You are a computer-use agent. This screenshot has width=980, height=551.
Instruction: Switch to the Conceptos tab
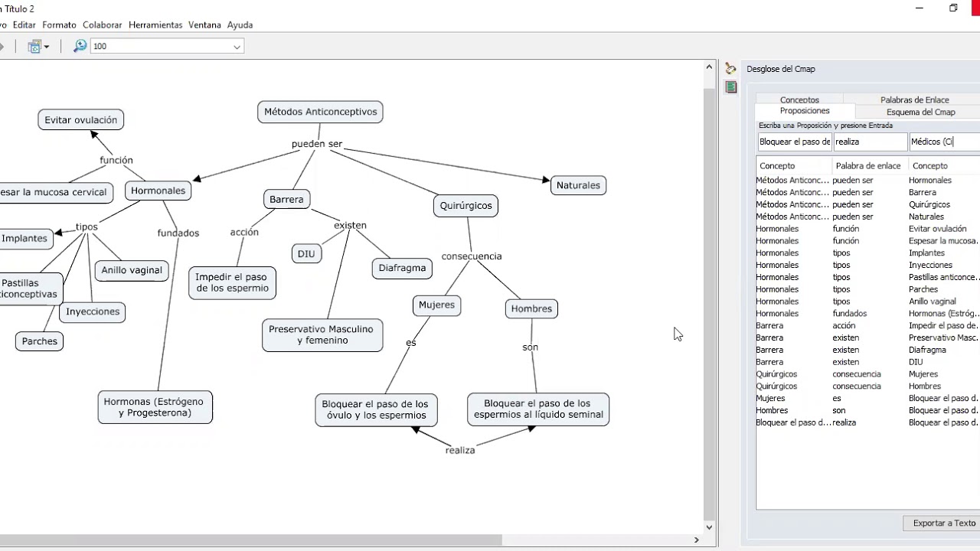(799, 99)
